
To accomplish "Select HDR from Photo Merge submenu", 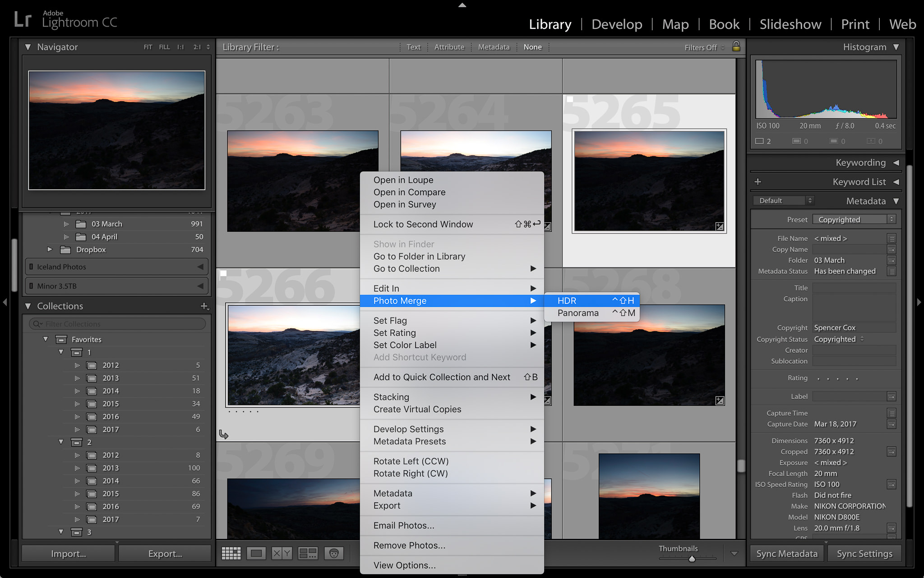I will pyautogui.click(x=569, y=300).
